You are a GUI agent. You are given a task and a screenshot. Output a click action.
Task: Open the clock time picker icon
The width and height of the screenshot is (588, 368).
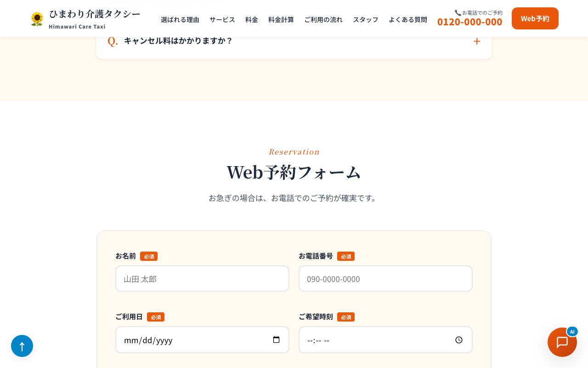coord(458,340)
